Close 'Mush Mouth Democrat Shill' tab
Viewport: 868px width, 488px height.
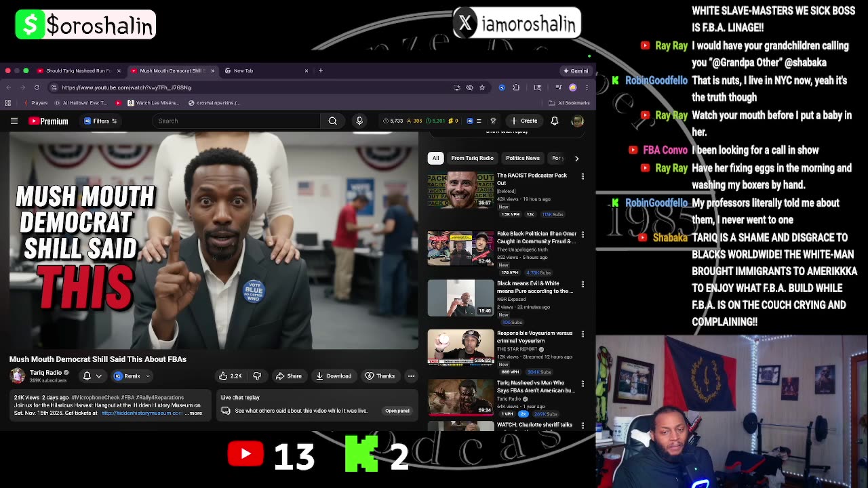[212, 70]
